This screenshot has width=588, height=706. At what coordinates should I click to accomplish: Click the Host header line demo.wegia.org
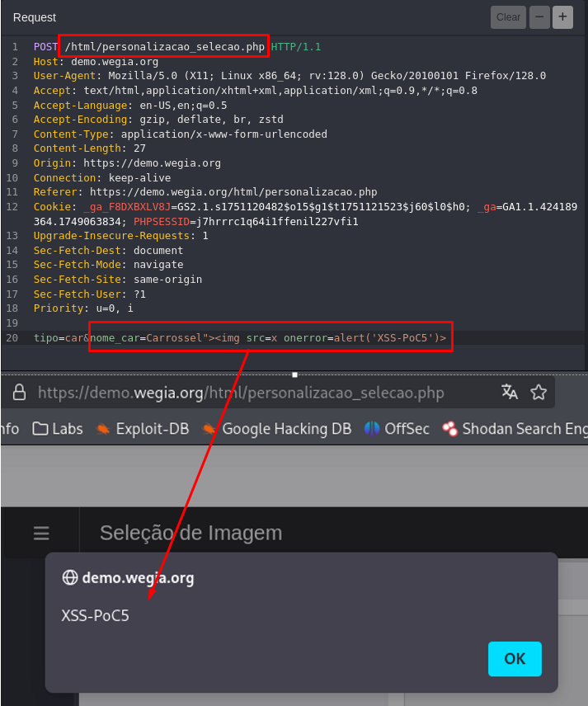[x=96, y=62]
